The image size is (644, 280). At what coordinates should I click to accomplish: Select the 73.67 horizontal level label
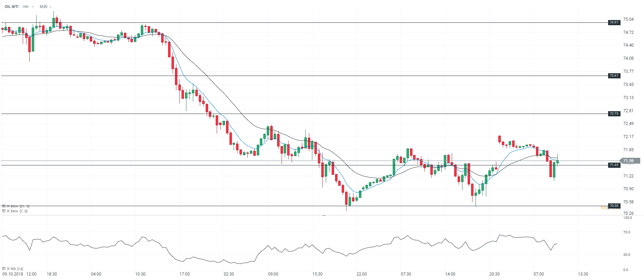(614, 76)
